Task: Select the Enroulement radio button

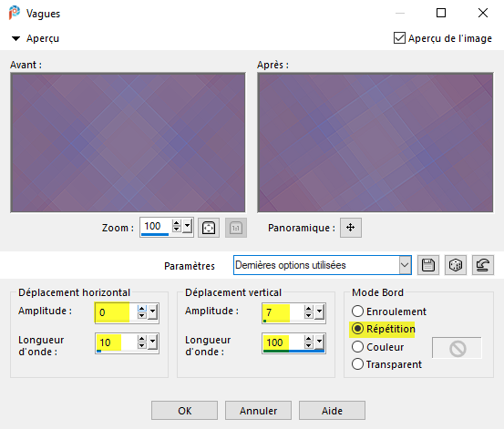Action: coord(357,312)
